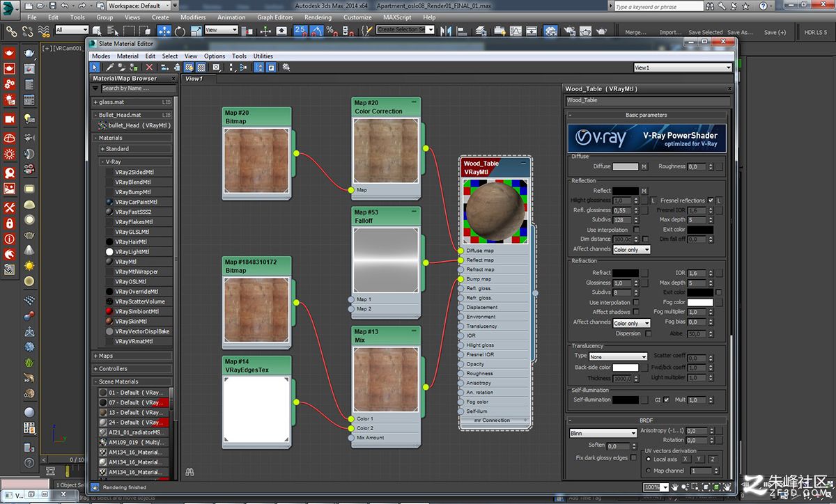Enable Fix dark glossy edges checkbox

point(633,458)
